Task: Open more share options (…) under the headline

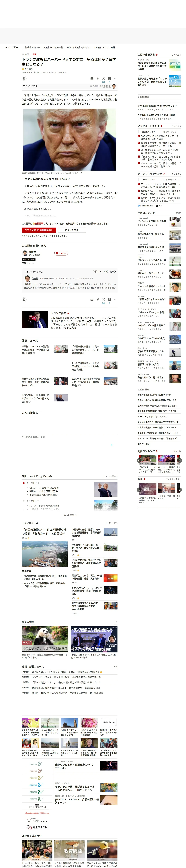Action: tap(115, 79)
